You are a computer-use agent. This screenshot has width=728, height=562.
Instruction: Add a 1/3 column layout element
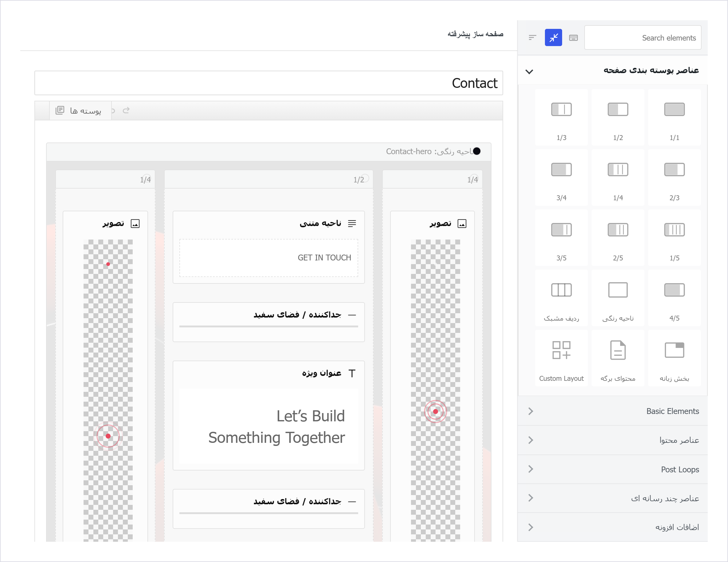[561, 117]
